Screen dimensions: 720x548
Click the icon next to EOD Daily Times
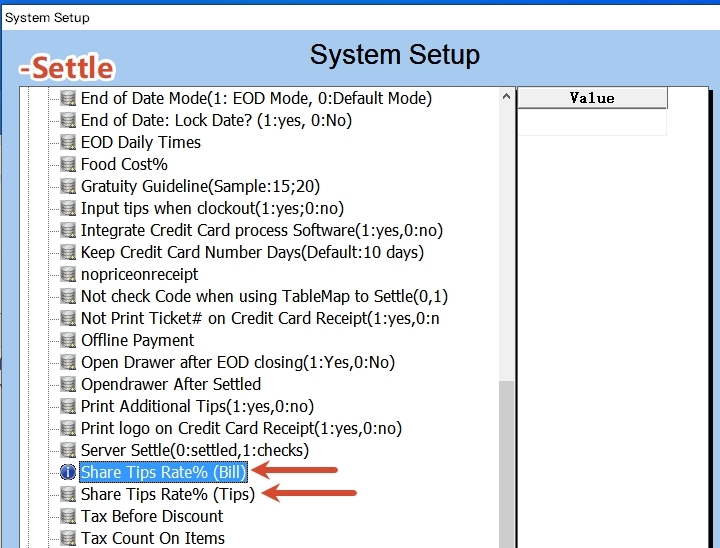pyautogui.click(x=68, y=142)
